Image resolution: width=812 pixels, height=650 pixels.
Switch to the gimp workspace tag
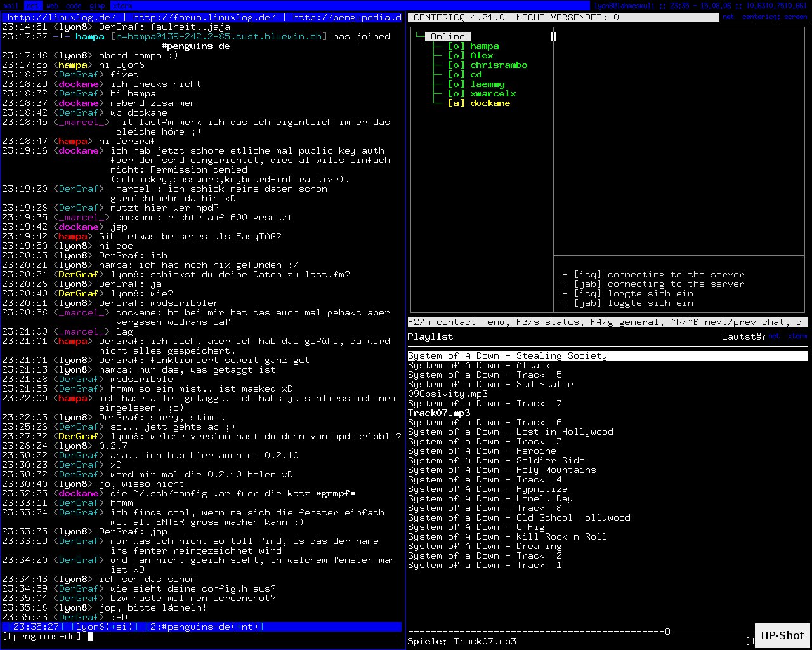[x=97, y=6]
